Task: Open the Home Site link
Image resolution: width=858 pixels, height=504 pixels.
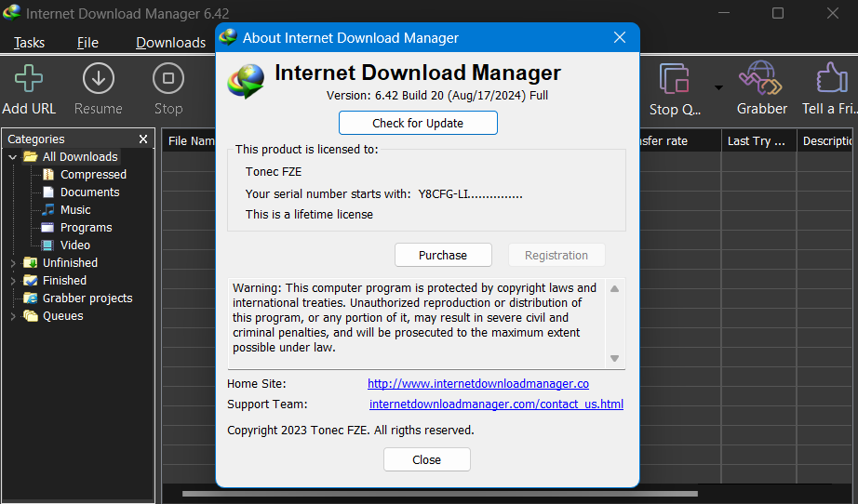Action: point(478,384)
